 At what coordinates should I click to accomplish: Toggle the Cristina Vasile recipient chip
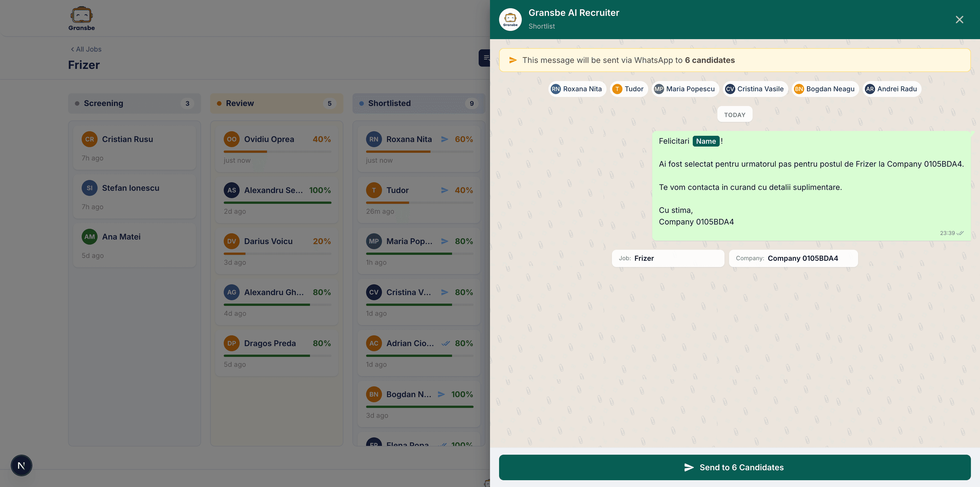tap(755, 89)
